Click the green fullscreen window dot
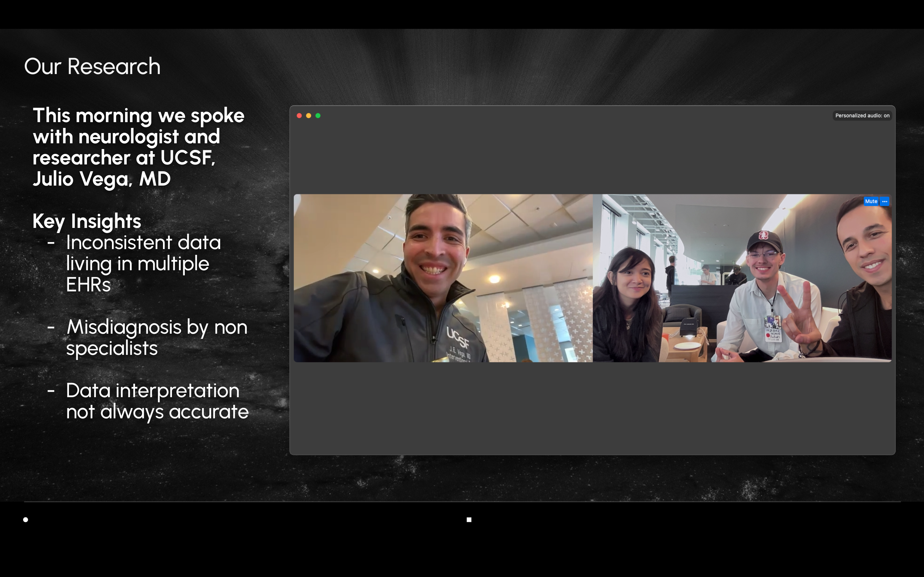Viewport: 924px width, 577px height. (318, 116)
